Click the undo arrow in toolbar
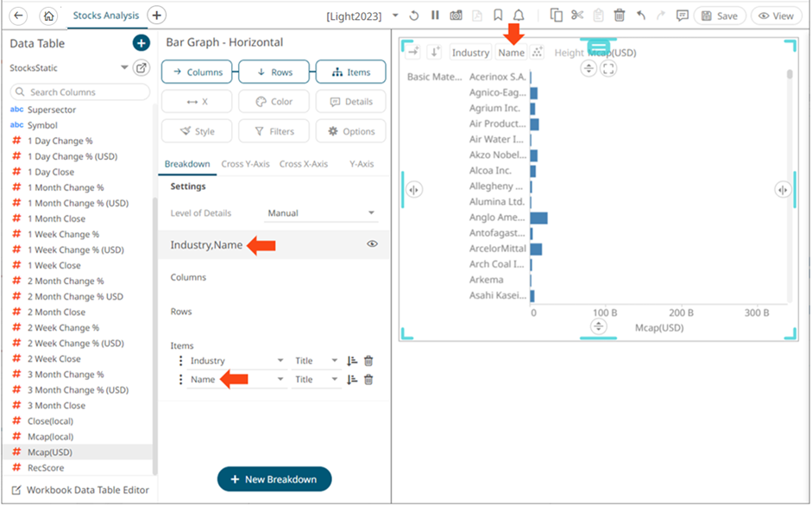812x506 pixels. 640,16
